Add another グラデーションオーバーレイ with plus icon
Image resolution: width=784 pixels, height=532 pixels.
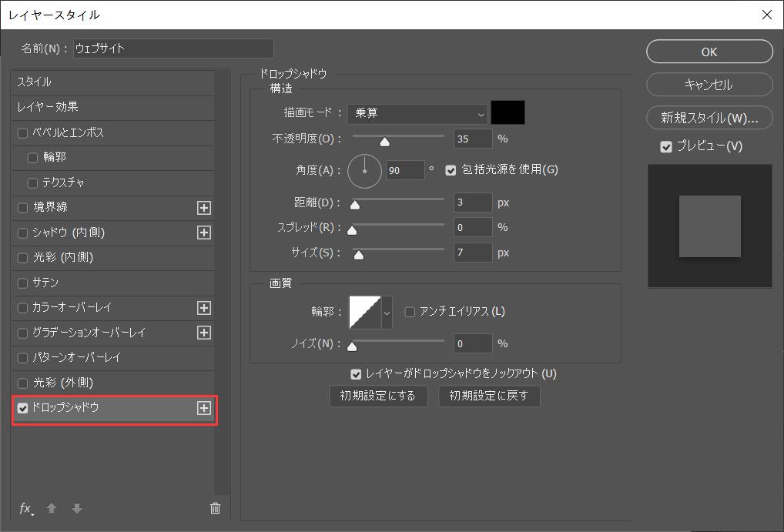pos(204,333)
